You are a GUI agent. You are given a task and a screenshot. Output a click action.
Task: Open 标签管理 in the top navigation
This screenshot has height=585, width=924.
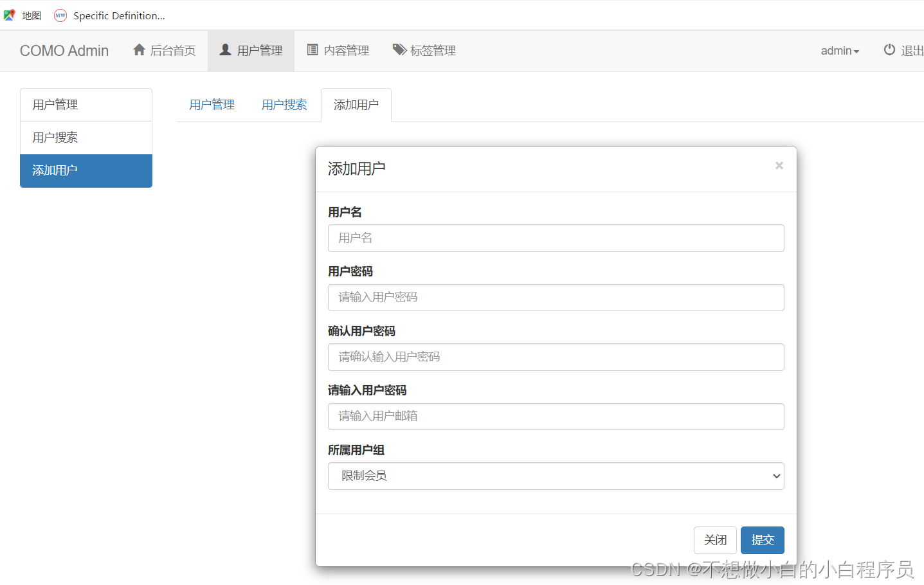point(424,51)
